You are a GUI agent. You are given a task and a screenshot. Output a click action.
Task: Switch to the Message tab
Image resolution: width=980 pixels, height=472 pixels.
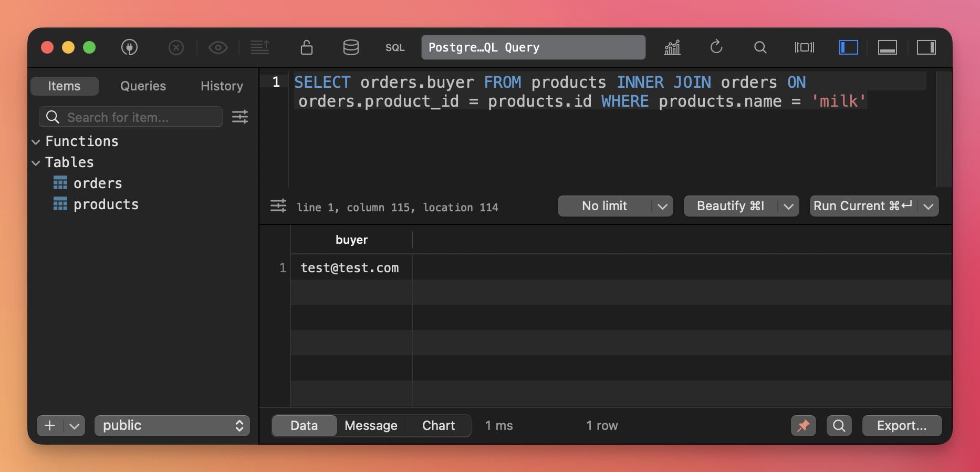click(371, 426)
